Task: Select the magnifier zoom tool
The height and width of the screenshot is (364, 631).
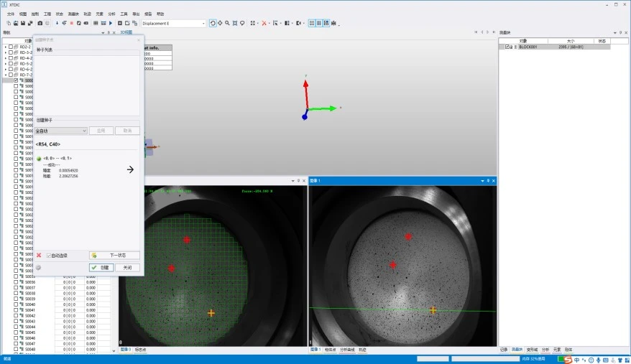Action: coord(227,23)
